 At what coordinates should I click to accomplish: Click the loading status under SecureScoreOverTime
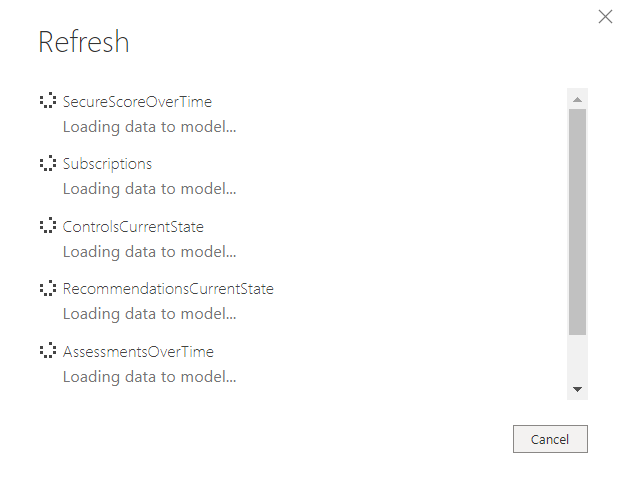(149, 127)
